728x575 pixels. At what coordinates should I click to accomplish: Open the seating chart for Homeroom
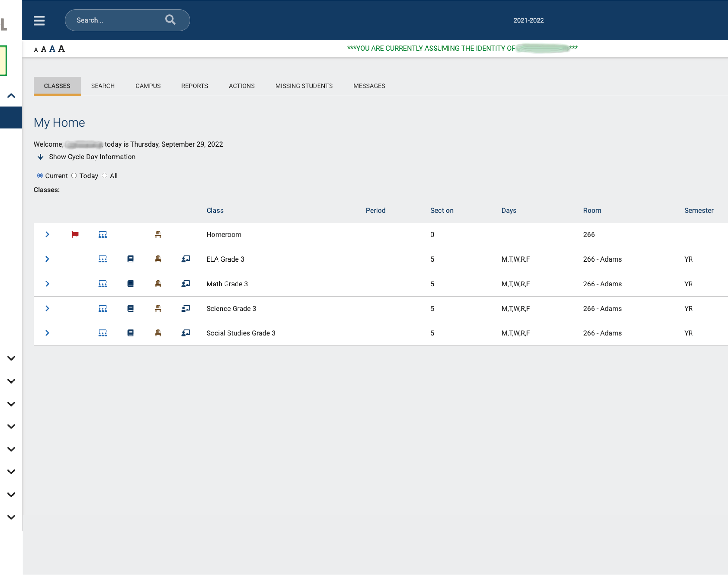(102, 235)
